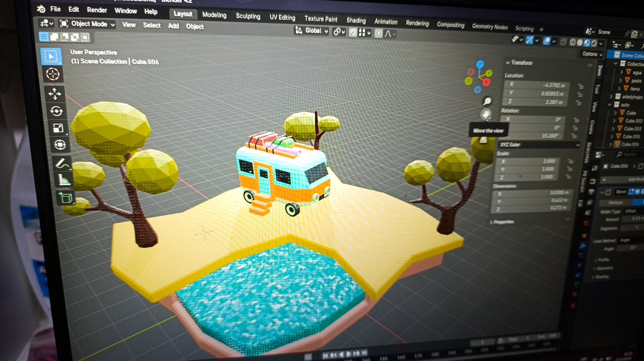Set selection mode to extend icon
This screenshot has height=361, width=644.
(x=54, y=36)
